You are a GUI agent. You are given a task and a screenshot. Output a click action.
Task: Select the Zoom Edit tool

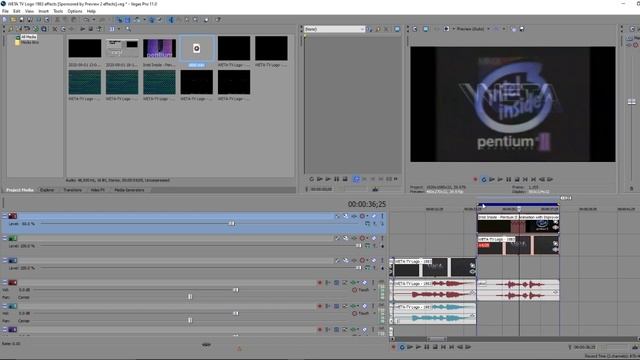(195, 20)
